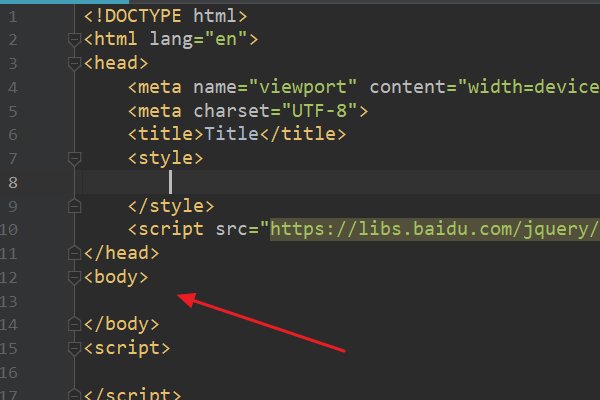This screenshot has width=600, height=400.
Task: Click line number 1 in the gutter
Action: point(12,16)
